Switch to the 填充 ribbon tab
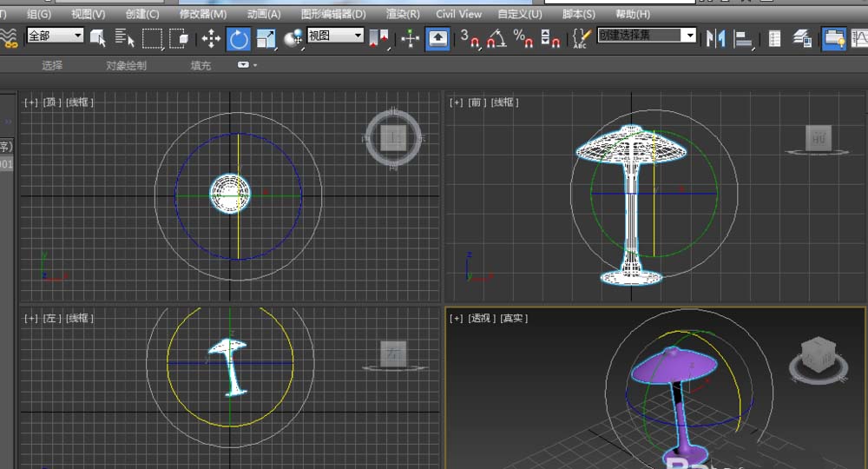Screen dimensions: 868x469 pos(201,65)
